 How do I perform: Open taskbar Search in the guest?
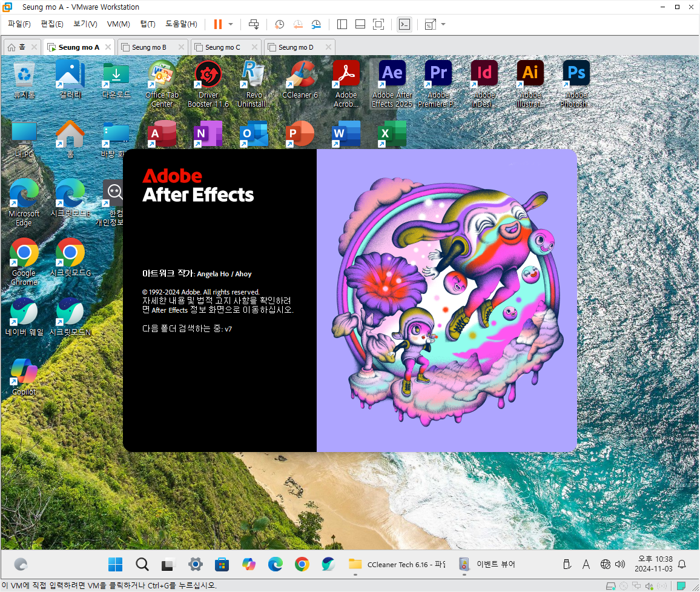(142, 564)
